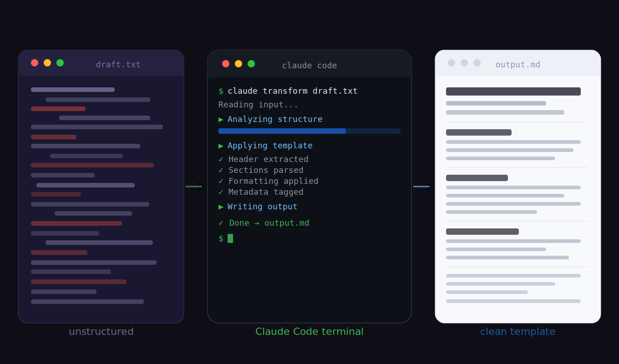This screenshot has height=364, width=619.
Task: Select the 'Analyzing structure' step line
Action: click(x=270, y=119)
